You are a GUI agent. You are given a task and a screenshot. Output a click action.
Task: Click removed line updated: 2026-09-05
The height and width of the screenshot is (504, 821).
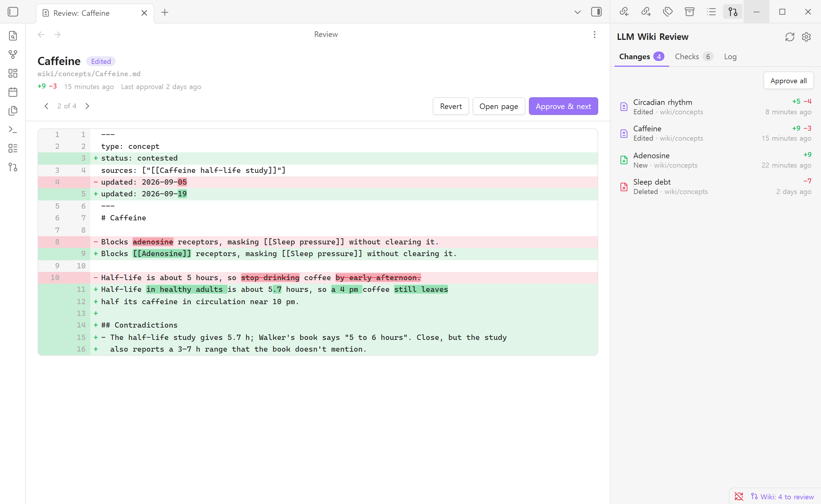point(318,182)
